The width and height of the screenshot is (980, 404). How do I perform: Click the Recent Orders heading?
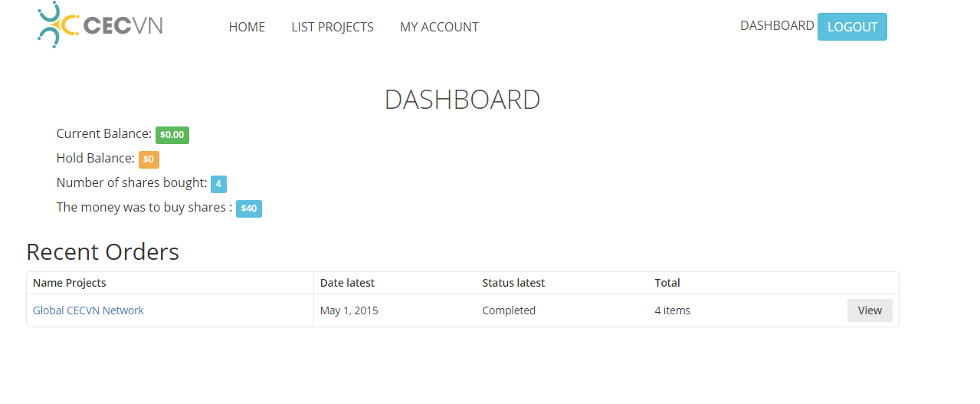pyautogui.click(x=103, y=251)
